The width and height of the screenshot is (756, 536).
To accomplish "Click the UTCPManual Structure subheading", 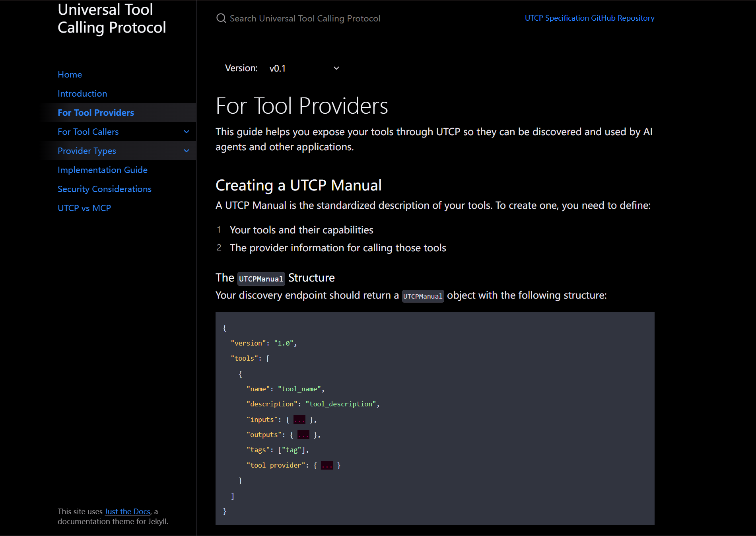I will pyautogui.click(x=275, y=278).
